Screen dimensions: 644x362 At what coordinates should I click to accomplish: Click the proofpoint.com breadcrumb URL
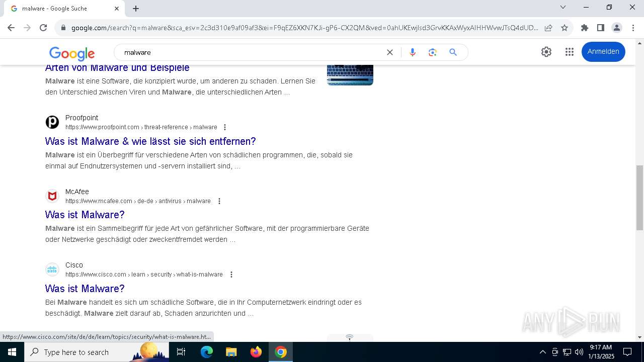pyautogui.click(x=141, y=127)
